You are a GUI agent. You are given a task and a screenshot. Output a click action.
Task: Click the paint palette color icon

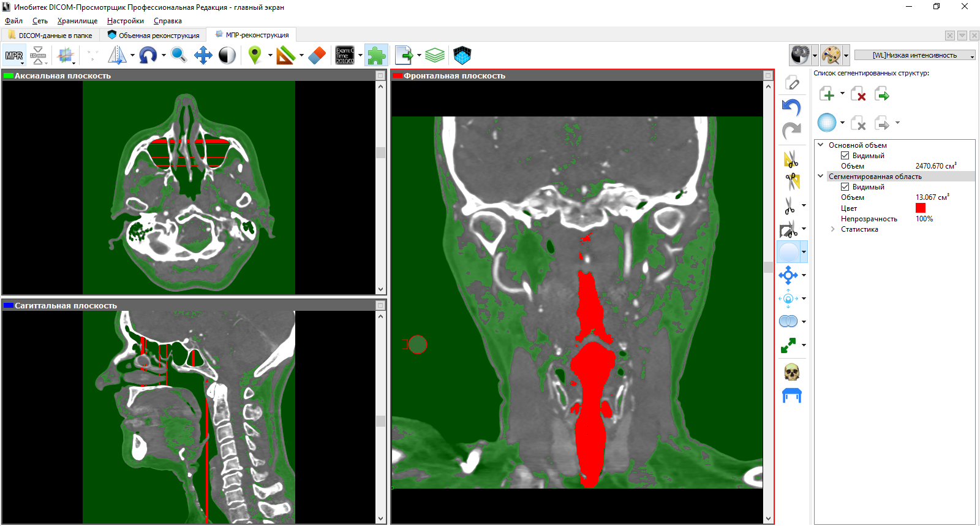tap(831, 55)
